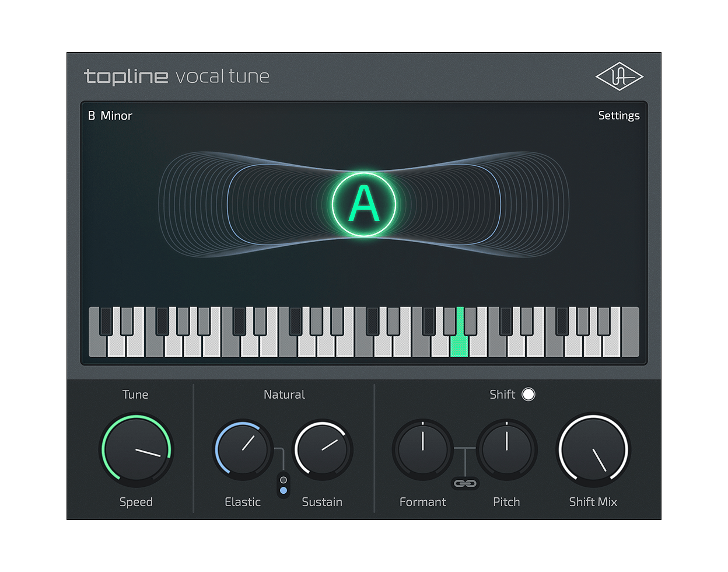Click the Speed label under the knob

[136, 502]
